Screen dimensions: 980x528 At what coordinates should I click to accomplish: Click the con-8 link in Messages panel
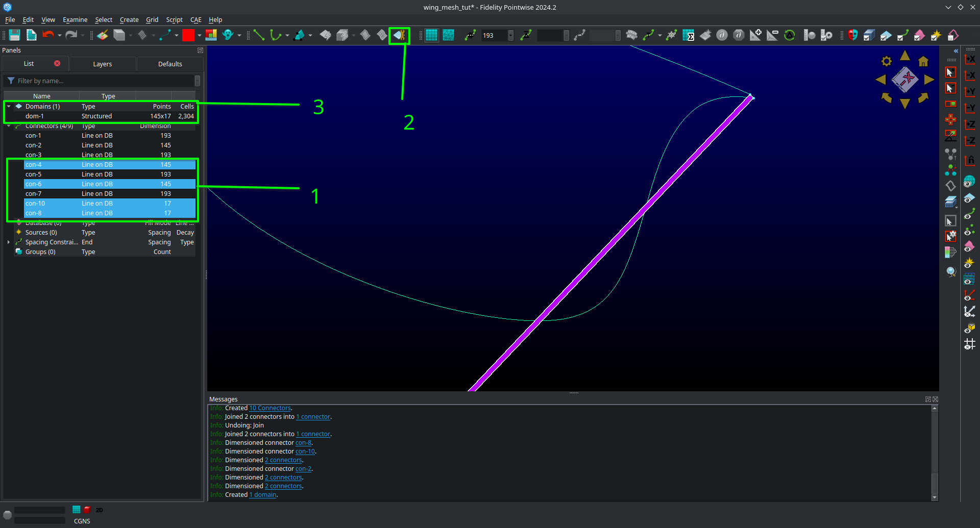[x=303, y=443]
